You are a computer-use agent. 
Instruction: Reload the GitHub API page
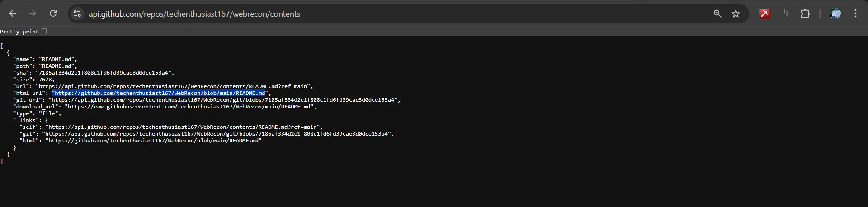(x=53, y=14)
